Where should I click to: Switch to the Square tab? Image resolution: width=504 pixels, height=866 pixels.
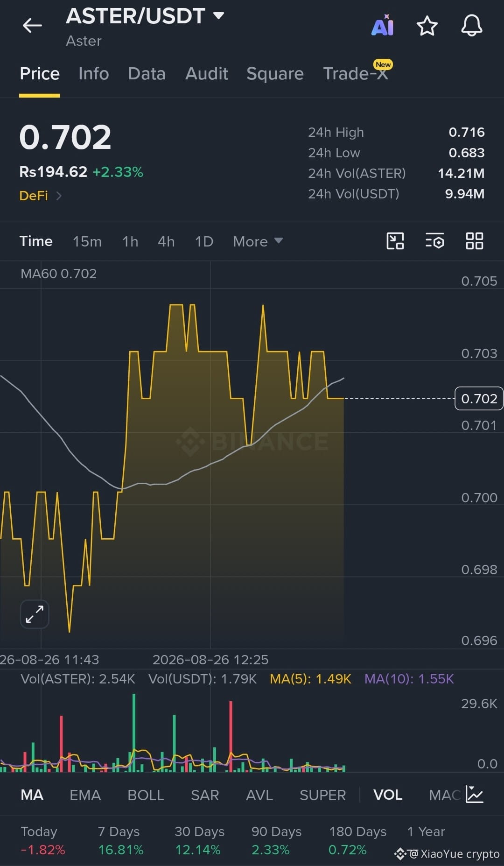click(x=275, y=74)
